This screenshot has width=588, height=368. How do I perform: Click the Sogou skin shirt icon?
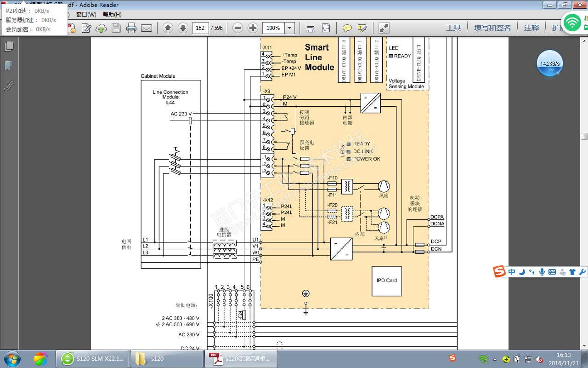[572, 272]
